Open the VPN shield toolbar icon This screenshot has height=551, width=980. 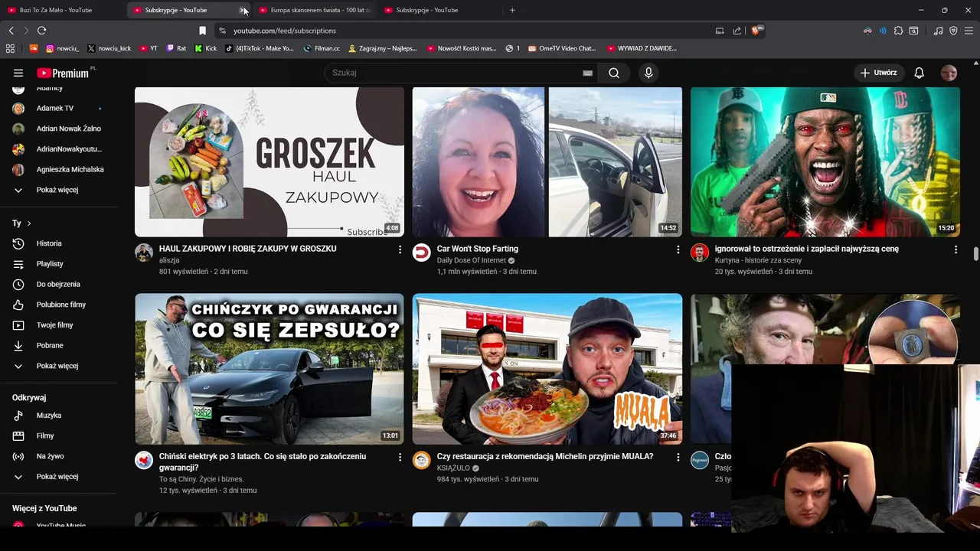(953, 31)
